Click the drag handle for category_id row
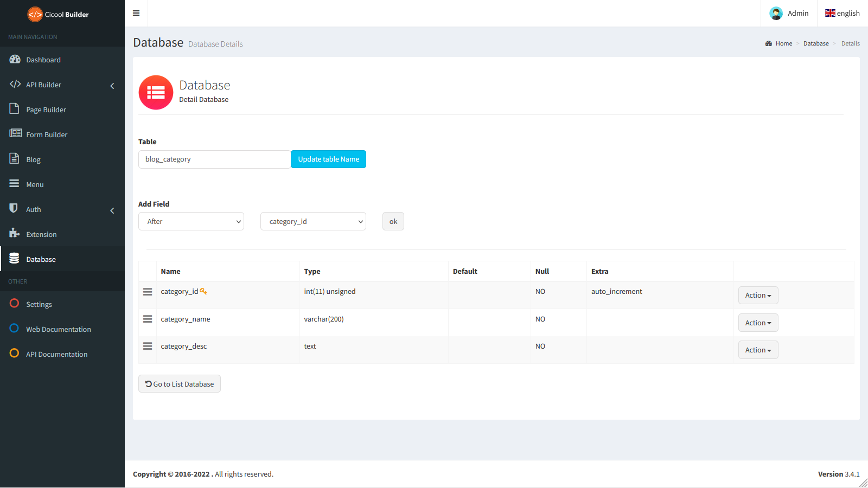 148,292
